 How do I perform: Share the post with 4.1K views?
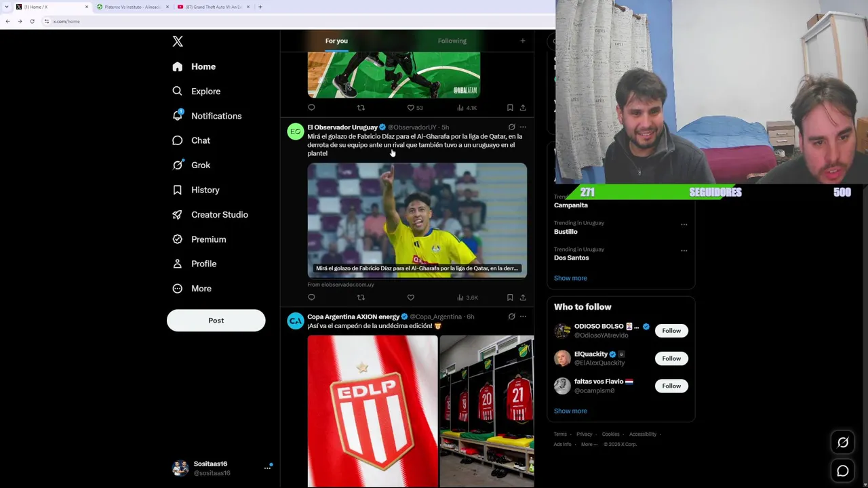(x=523, y=108)
